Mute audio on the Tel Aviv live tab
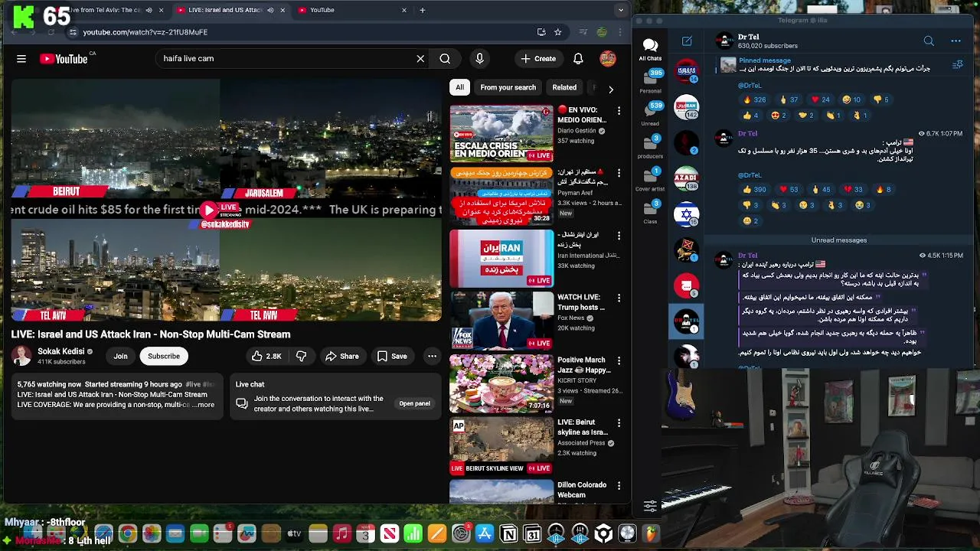The height and width of the screenshot is (551, 980). [x=149, y=10]
